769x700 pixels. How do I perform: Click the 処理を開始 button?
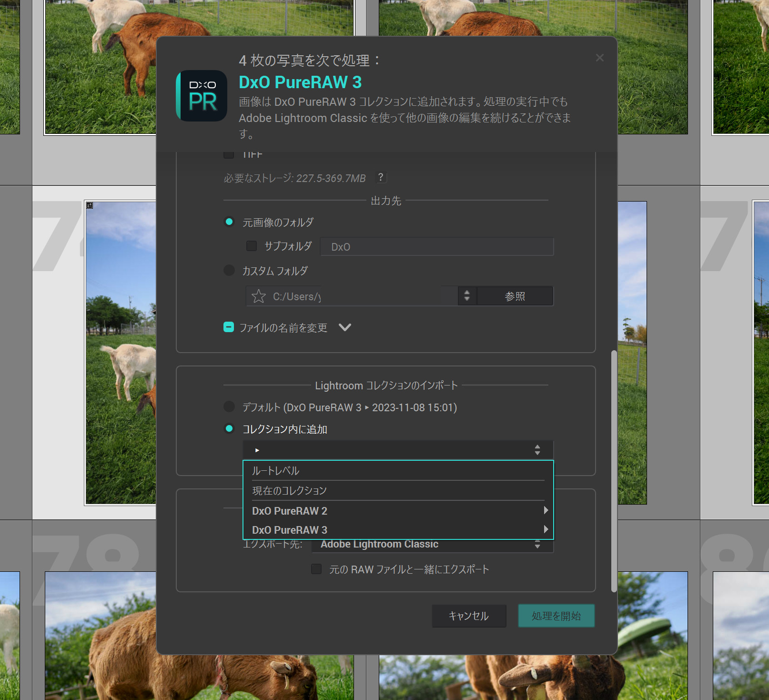(556, 616)
